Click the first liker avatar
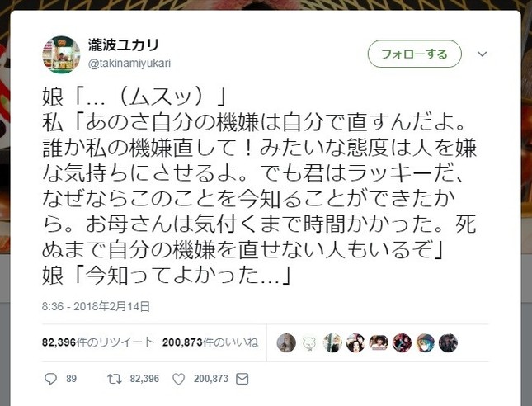Viewport: 532px width, 406px height. [x=286, y=342]
